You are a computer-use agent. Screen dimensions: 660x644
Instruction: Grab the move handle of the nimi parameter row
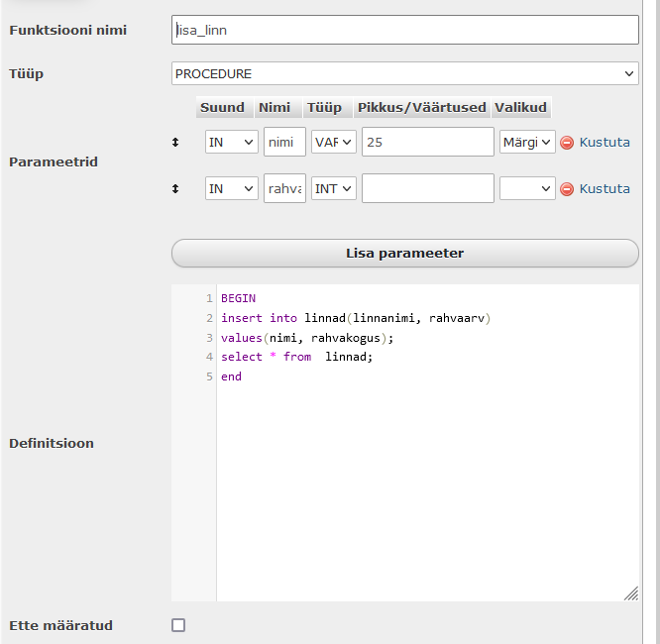click(175, 143)
